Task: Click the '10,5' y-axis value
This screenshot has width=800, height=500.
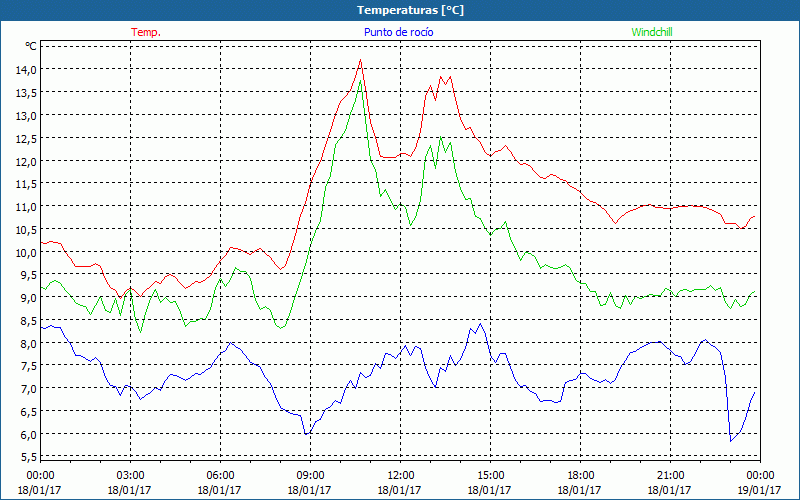Action: [26, 230]
